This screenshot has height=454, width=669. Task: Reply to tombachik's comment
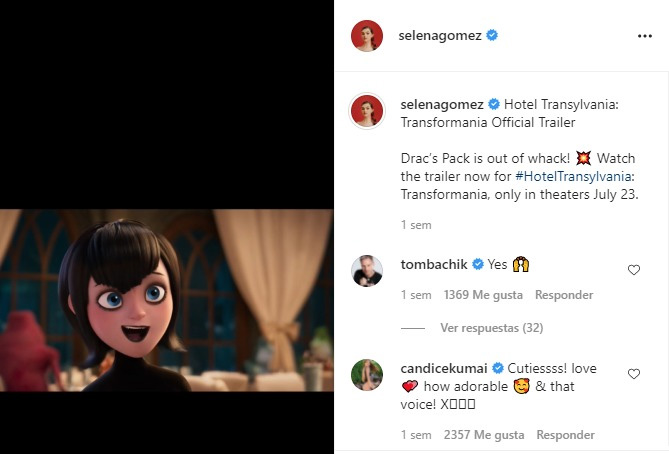(x=564, y=295)
